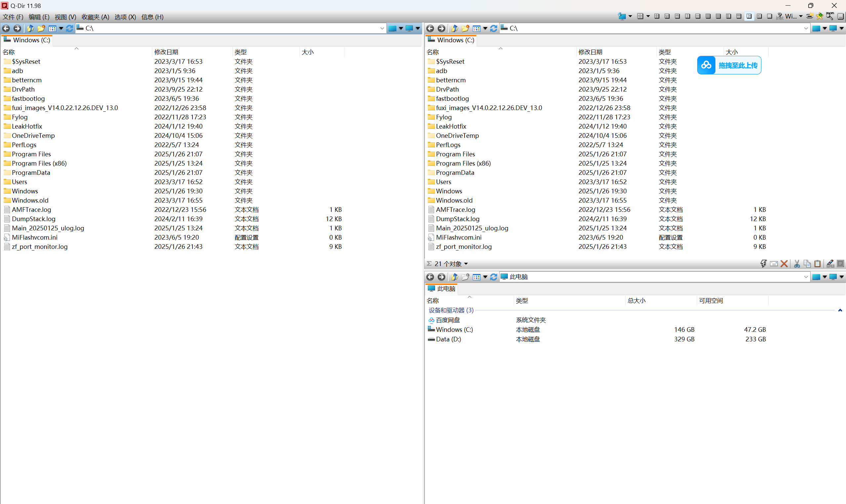The height and width of the screenshot is (504, 846).
Task: Click the globe monitor network icon
Action: point(622,16)
